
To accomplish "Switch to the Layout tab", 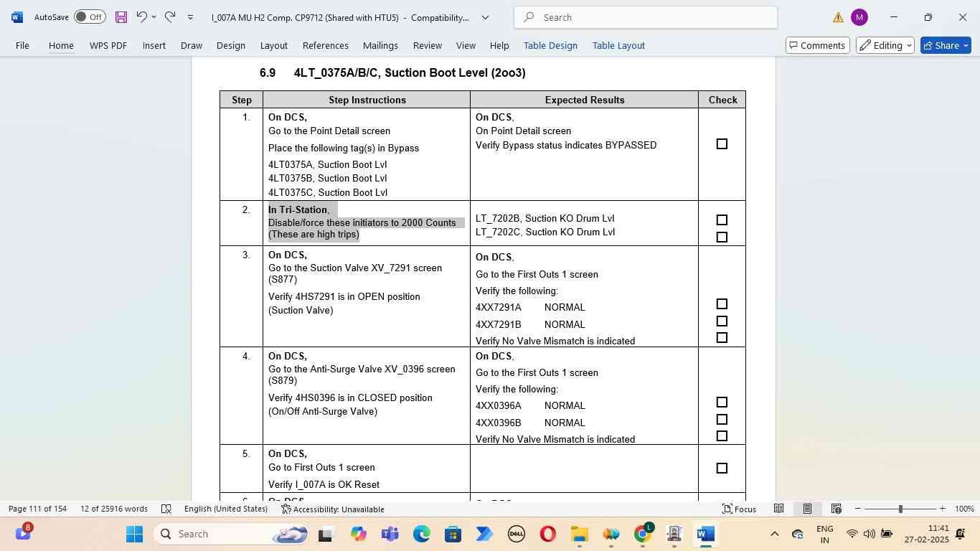I will (x=273, y=45).
